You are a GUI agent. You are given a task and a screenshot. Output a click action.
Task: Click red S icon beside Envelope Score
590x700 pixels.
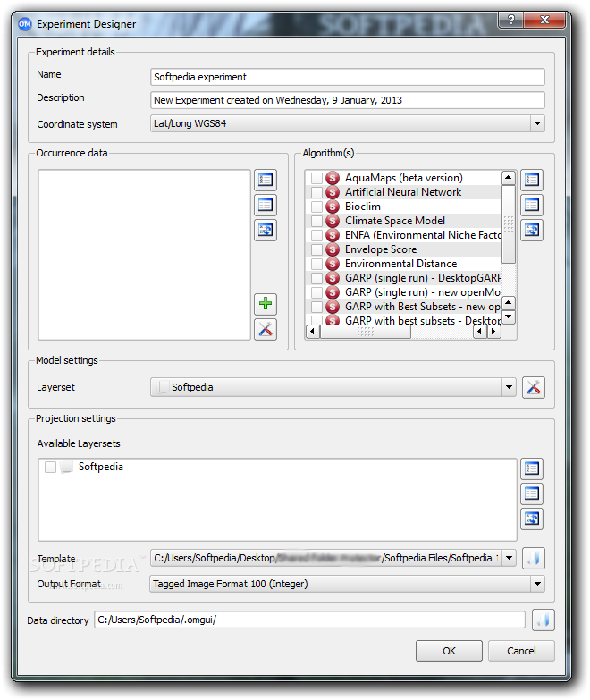(333, 249)
